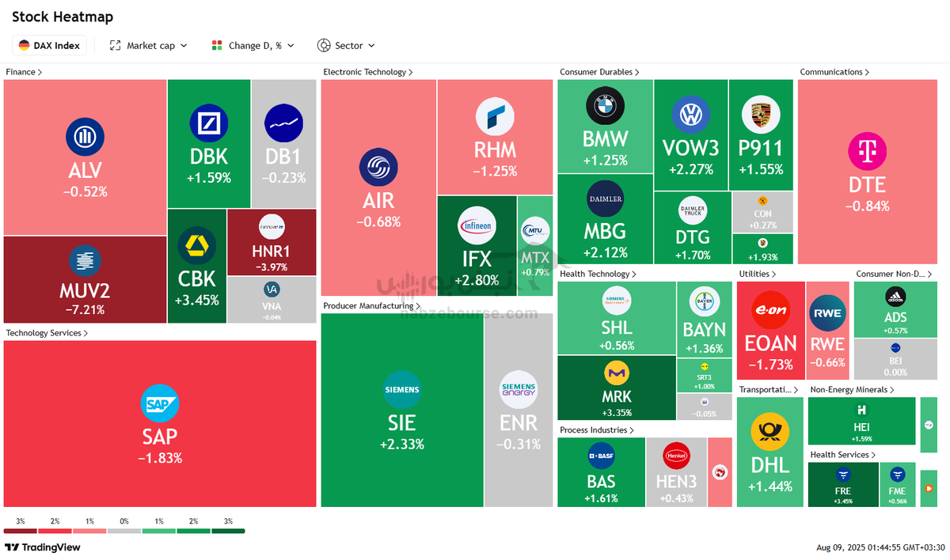
Task: Click the Infineon logo in IFX tile
Action: click(476, 226)
